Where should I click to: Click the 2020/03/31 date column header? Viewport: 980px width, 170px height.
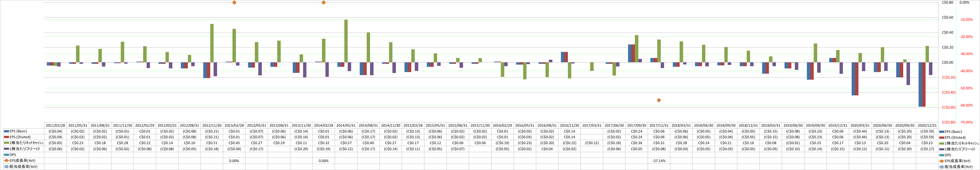(860, 126)
